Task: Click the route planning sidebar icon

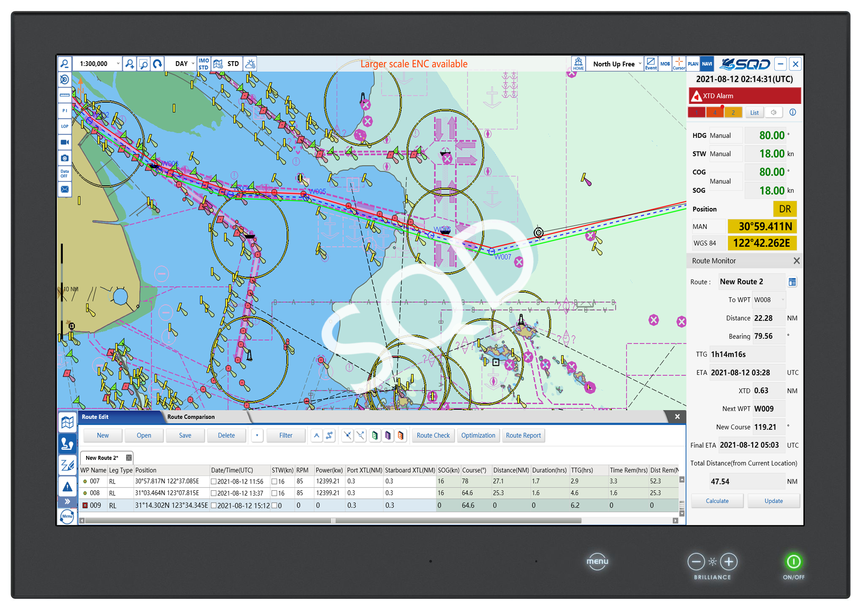Action: coord(68,444)
